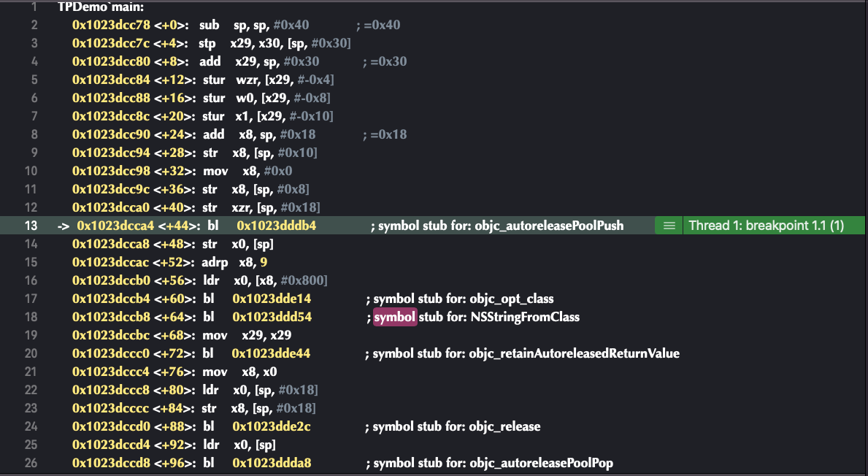Click the 'adrp' mnemonic on line 15
Screen dimensions: 868x476
click(x=214, y=262)
